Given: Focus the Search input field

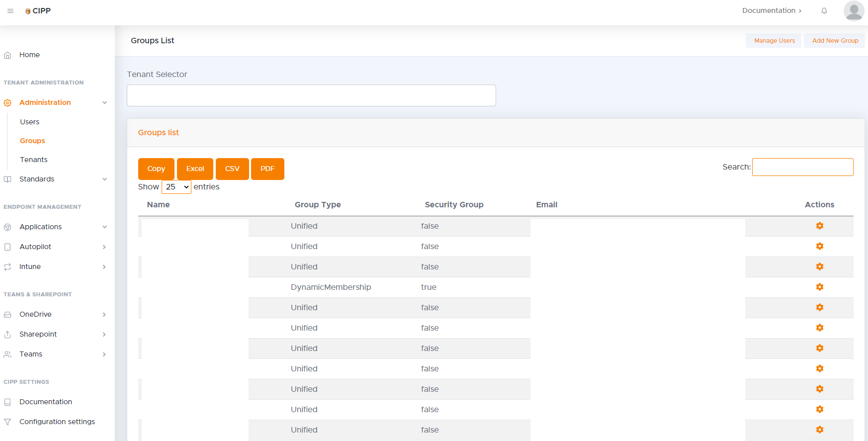Looking at the screenshot, I should [802, 167].
